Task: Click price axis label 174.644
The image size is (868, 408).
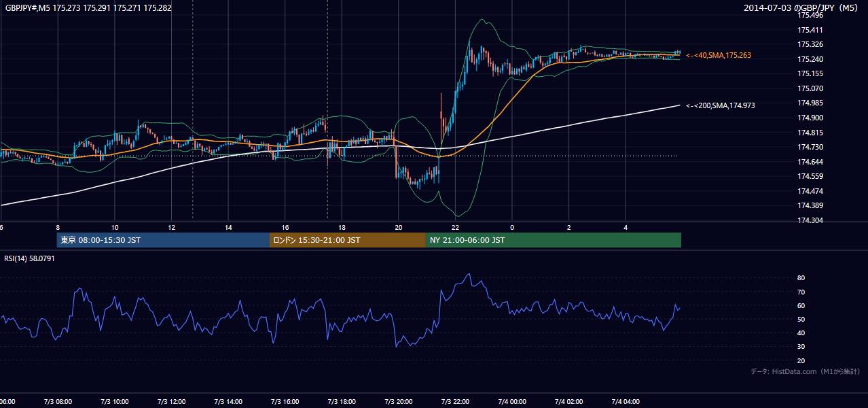Action: [x=810, y=162]
